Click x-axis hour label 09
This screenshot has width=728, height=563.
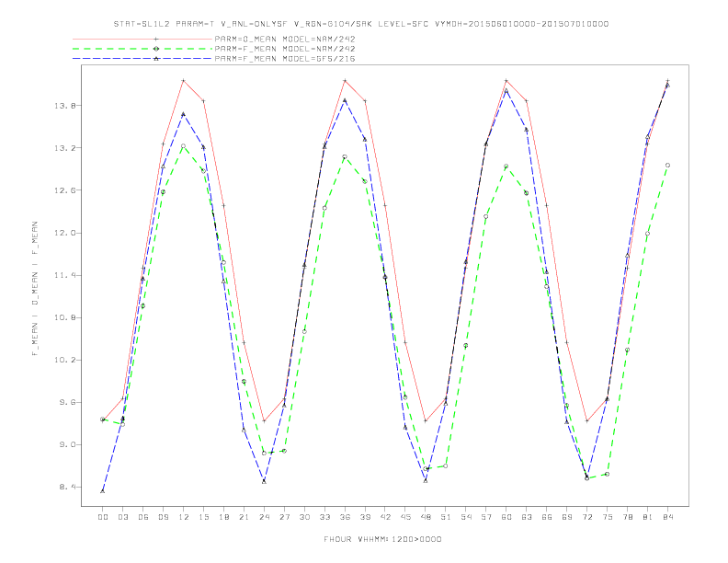point(163,517)
